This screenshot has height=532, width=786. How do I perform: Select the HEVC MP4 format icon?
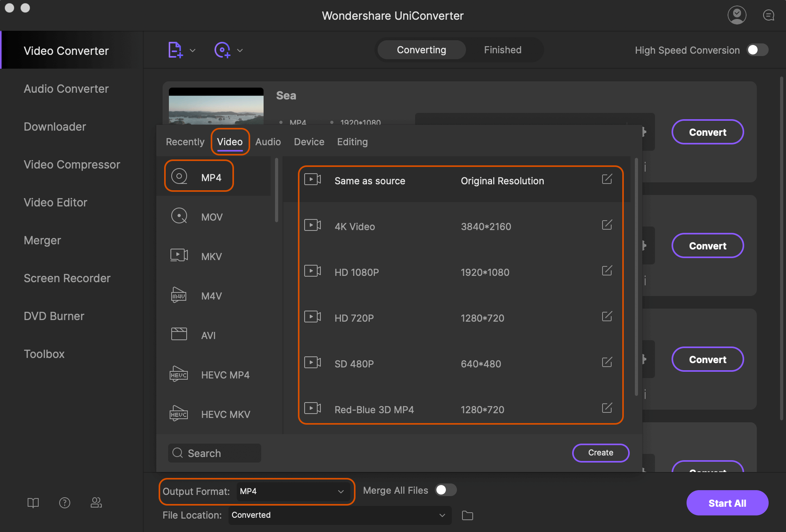coord(179,374)
